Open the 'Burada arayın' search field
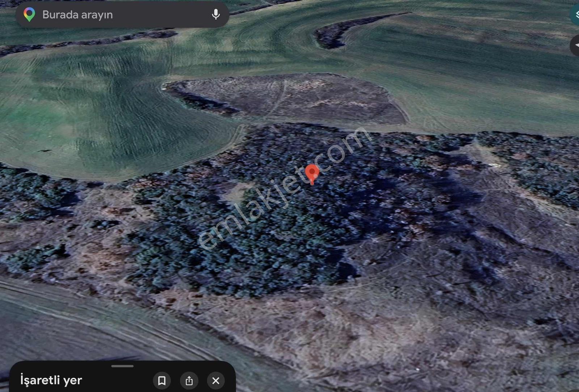The width and height of the screenshot is (579, 392). (x=122, y=15)
